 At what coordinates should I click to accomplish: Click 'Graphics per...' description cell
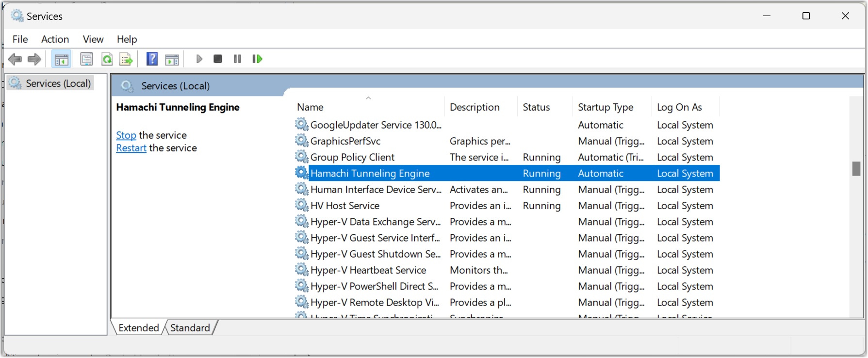480,141
